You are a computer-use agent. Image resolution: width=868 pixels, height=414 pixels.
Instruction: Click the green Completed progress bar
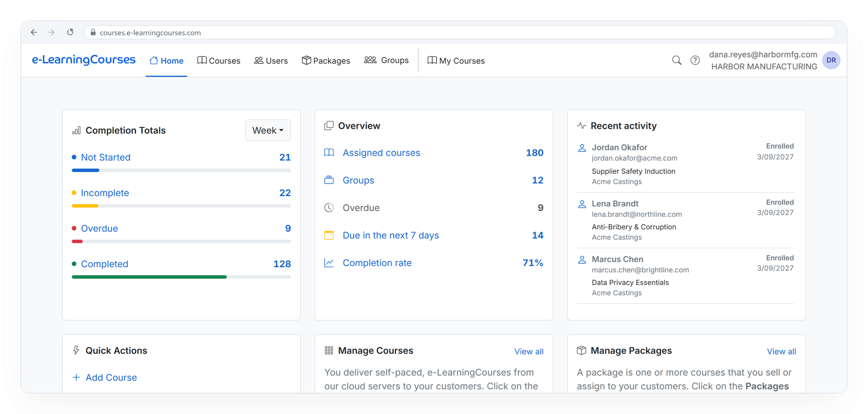click(149, 277)
